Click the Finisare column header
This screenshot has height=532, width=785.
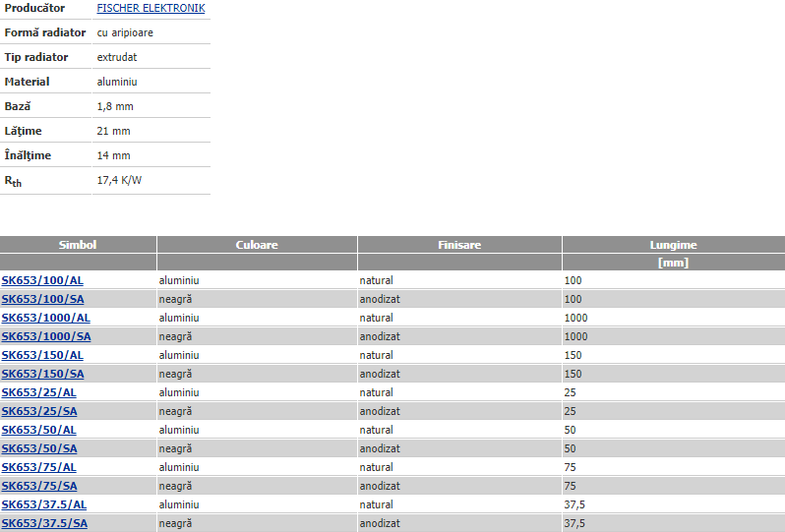click(x=459, y=245)
